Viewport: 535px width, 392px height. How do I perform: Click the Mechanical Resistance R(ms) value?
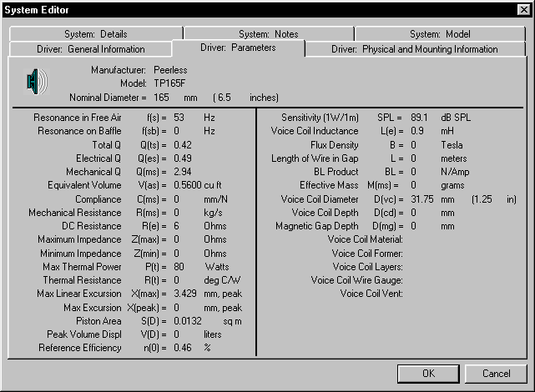tap(176, 213)
